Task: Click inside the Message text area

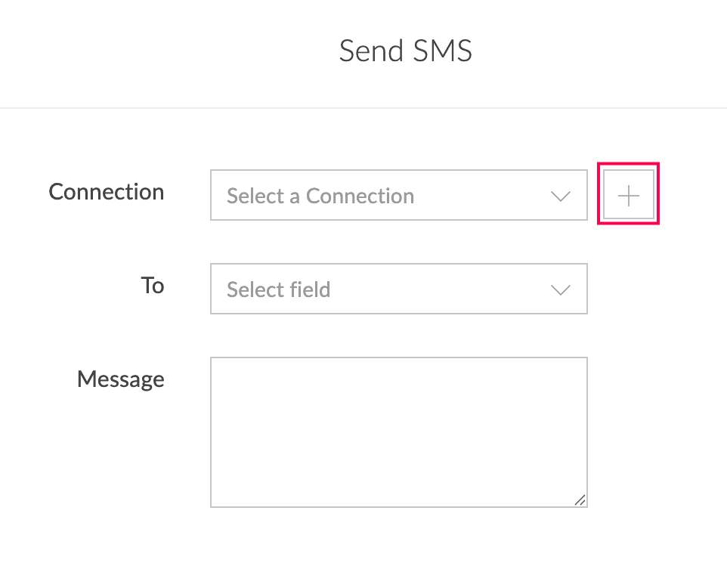Action: pyautogui.click(x=399, y=432)
